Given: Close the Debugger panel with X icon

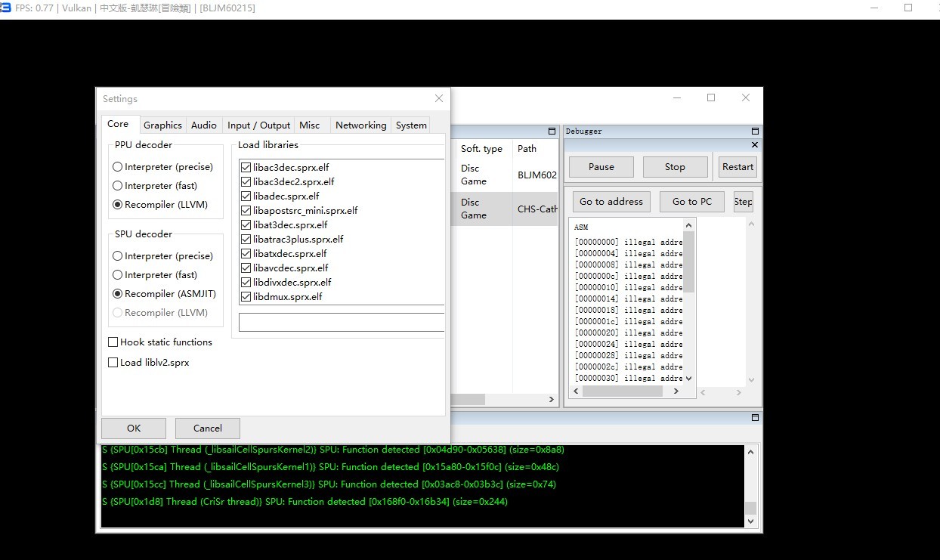Looking at the screenshot, I should (x=754, y=145).
